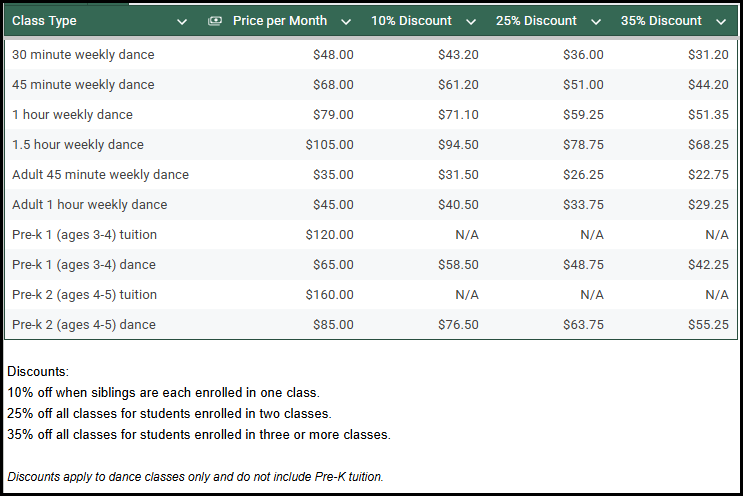Select the $63.75 cell in 25% Discount column
743x496 pixels.
click(x=583, y=325)
